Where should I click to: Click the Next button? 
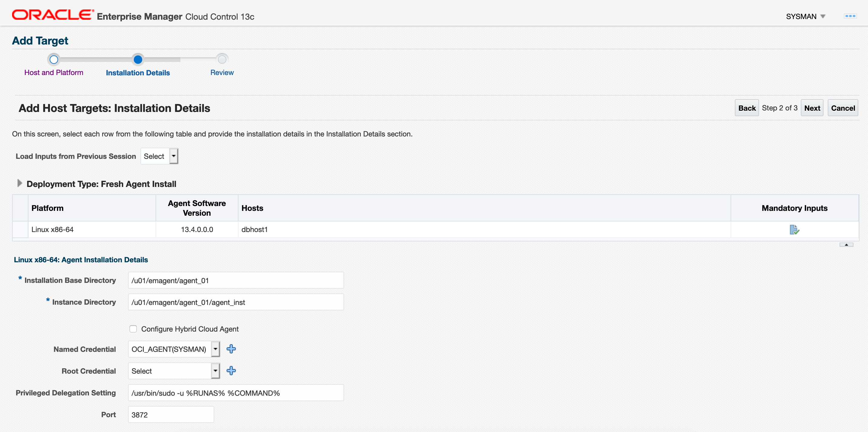(x=812, y=108)
